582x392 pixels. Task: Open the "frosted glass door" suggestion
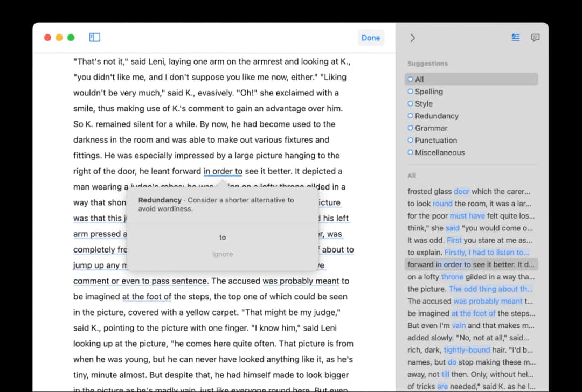click(469, 191)
